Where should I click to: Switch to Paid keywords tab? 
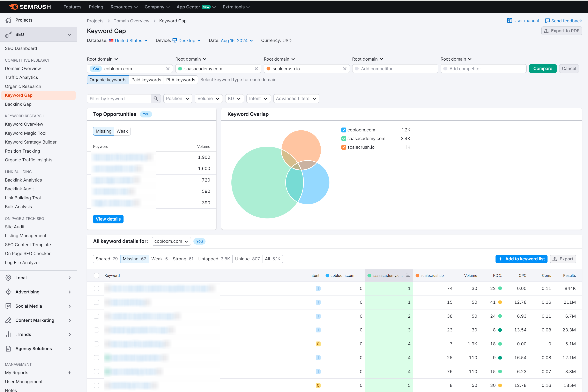[x=146, y=80]
